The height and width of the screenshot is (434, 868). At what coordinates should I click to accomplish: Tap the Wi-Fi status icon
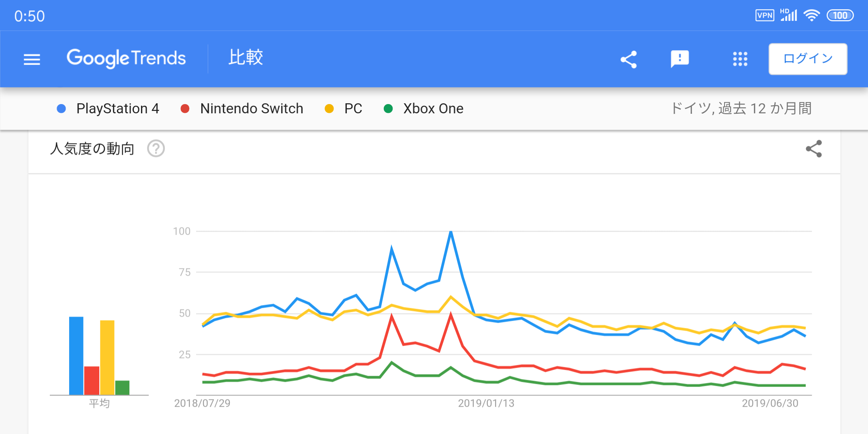coord(811,16)
